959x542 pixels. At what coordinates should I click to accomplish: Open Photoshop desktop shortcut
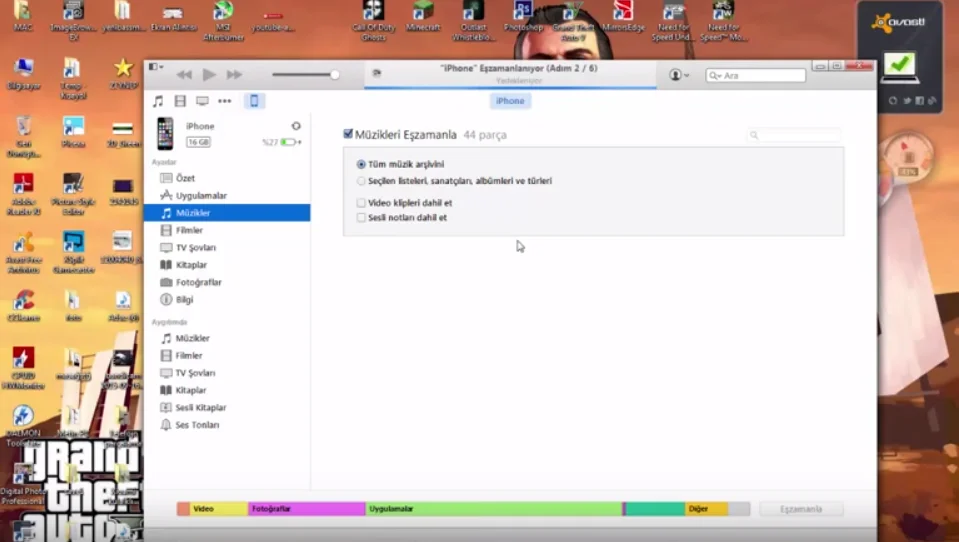coord(524,17)
